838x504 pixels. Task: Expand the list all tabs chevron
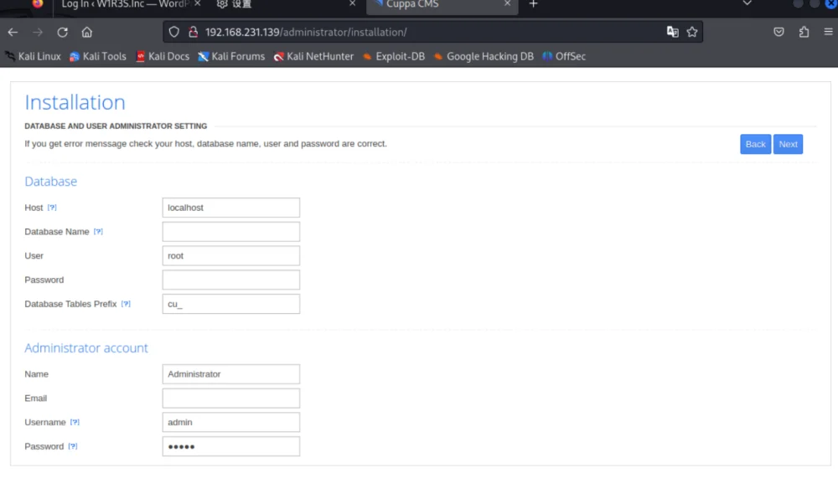point(747,3)
